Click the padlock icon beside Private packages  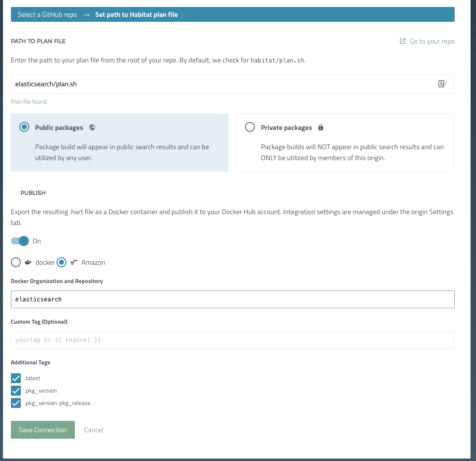[321, 127]
